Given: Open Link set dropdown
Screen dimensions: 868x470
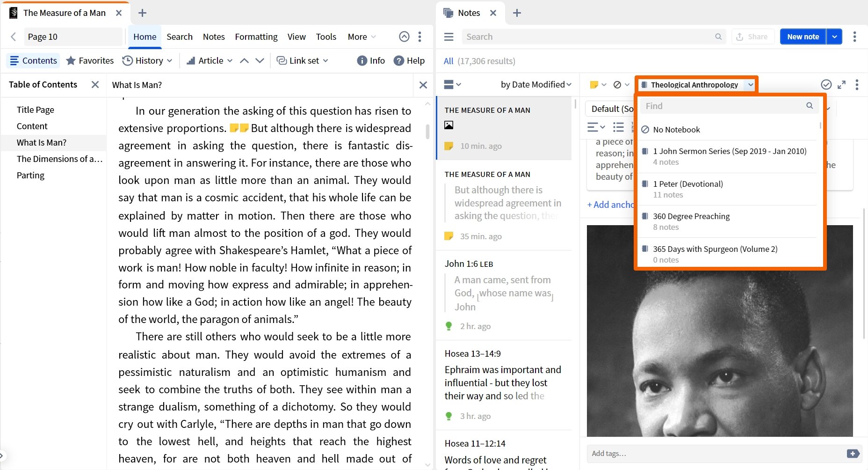Looking at the screenshot, I should click(x=303, y=60).
